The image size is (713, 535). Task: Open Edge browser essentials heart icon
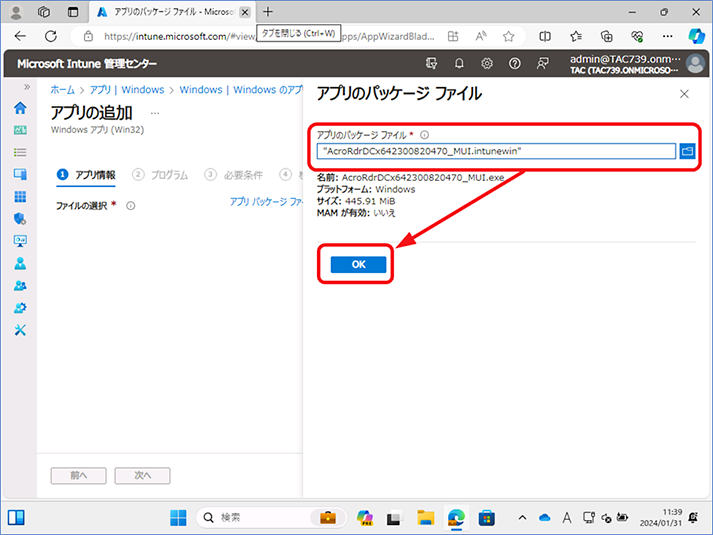[x=637, y=36]
